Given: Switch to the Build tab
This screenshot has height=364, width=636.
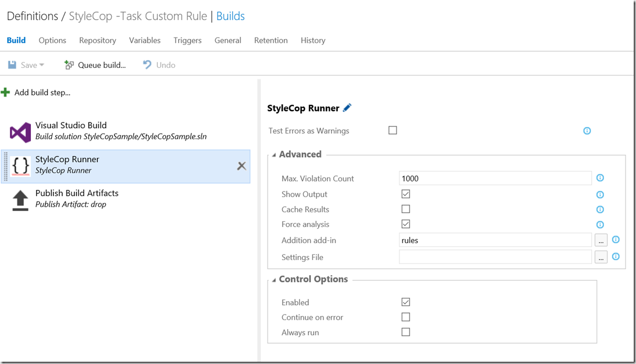Looking at the screenshot, I should click(16, 40).
